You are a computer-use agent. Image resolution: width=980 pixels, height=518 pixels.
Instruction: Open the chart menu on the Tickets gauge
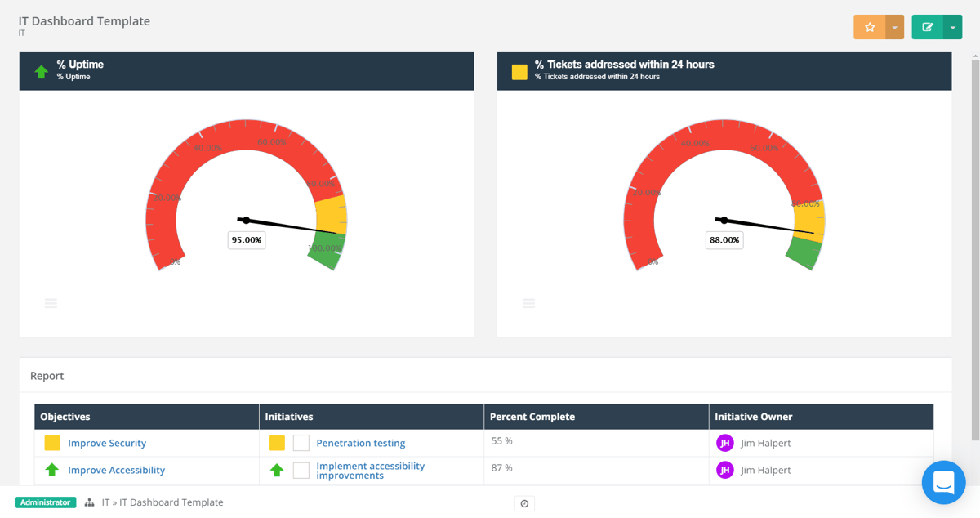click(x=528, y=303)
